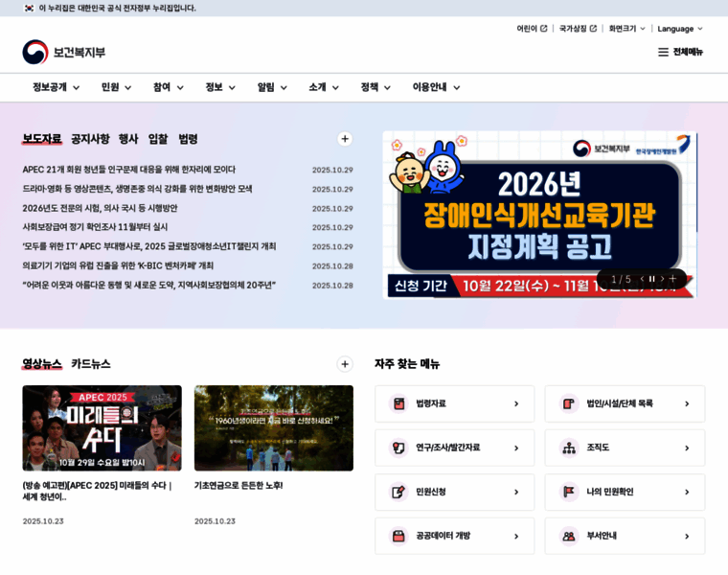Switch to the 행사 tab

[128, 139]
